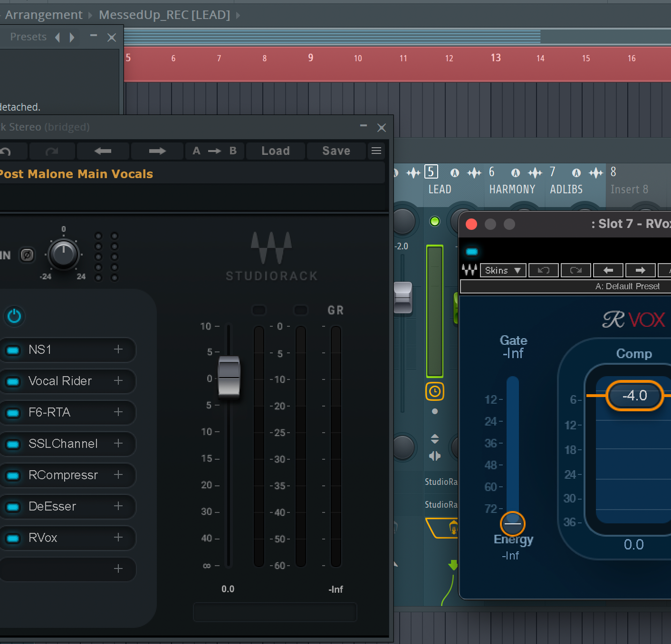Click the StudioRack chain power icon
671x644 pixels.
(x=14, y=316)
